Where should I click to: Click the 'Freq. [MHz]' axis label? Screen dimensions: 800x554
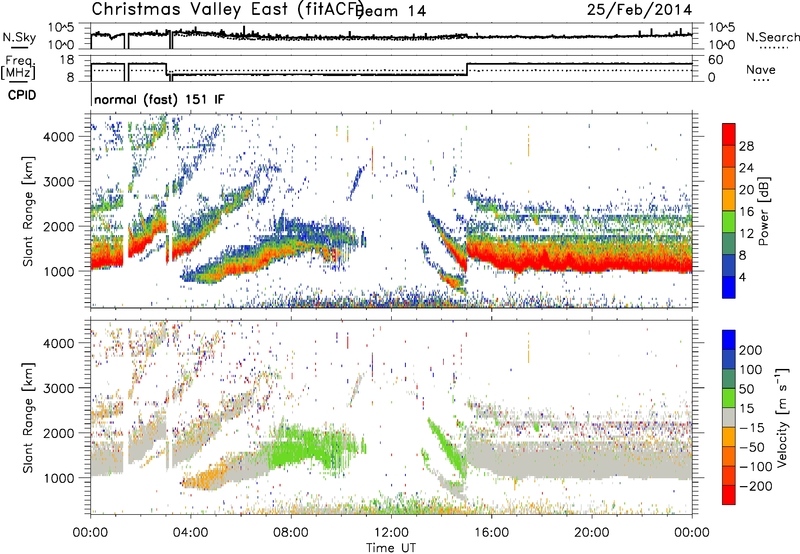[18, 67]
